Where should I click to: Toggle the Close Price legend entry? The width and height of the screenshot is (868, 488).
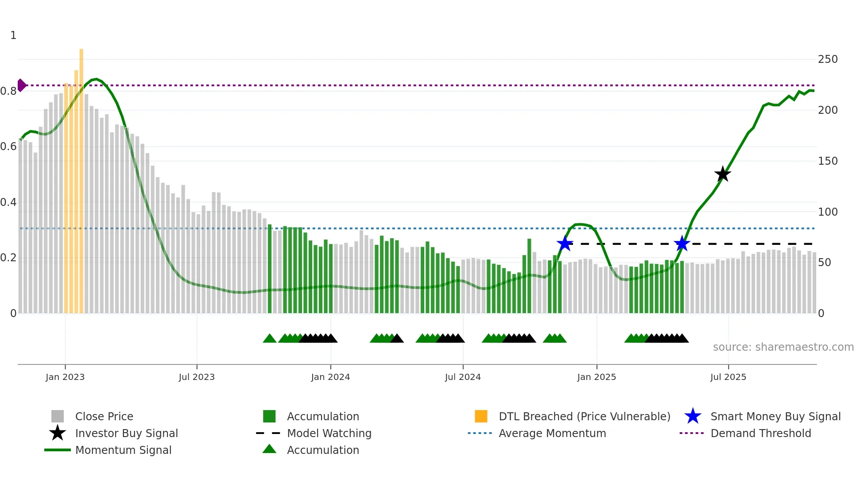click(104, 416)
